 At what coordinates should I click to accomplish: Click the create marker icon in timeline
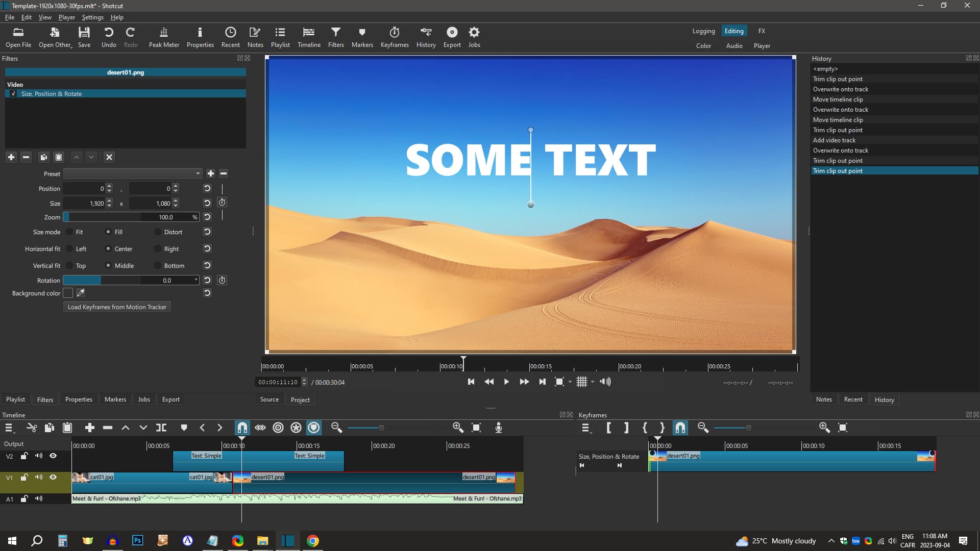pyautogui.click(x=184, y=428)
